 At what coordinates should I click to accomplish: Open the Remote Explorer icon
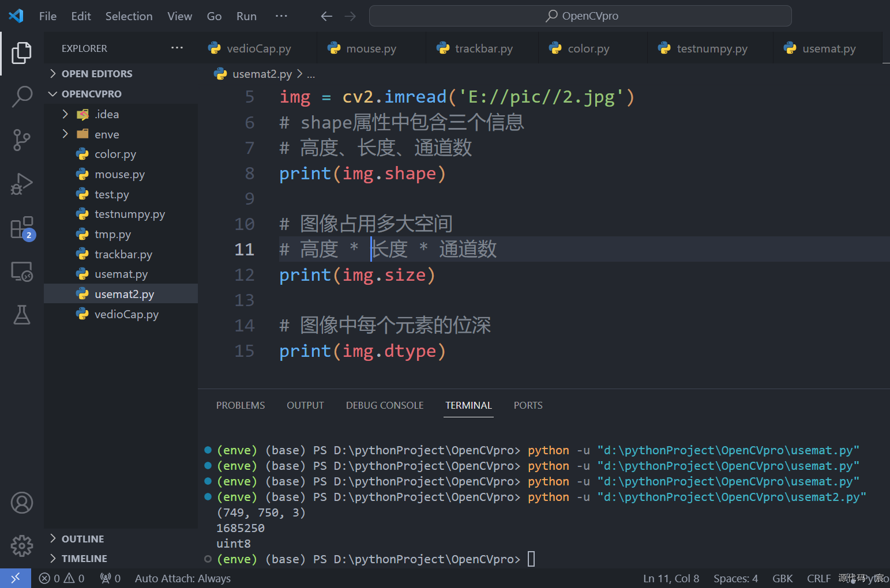pos(22,272)
